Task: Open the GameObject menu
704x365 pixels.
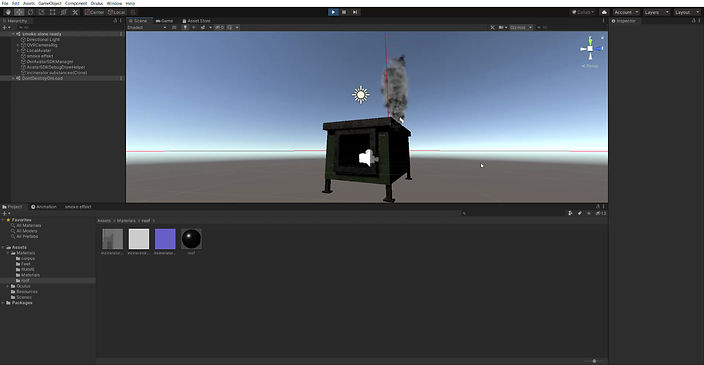Action: pyautogui.click(x=50, y=3)
